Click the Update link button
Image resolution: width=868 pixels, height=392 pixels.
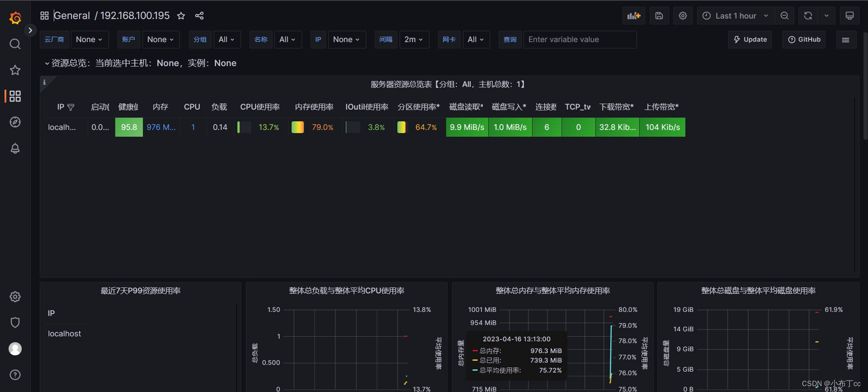750,40
